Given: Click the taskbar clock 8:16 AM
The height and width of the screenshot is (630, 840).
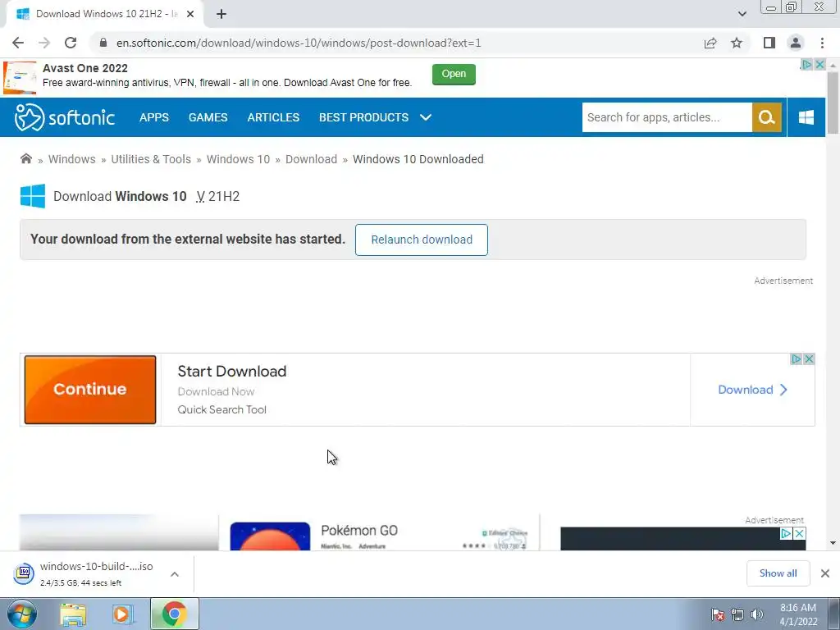Looking at the screenshot, I should 798,614.
